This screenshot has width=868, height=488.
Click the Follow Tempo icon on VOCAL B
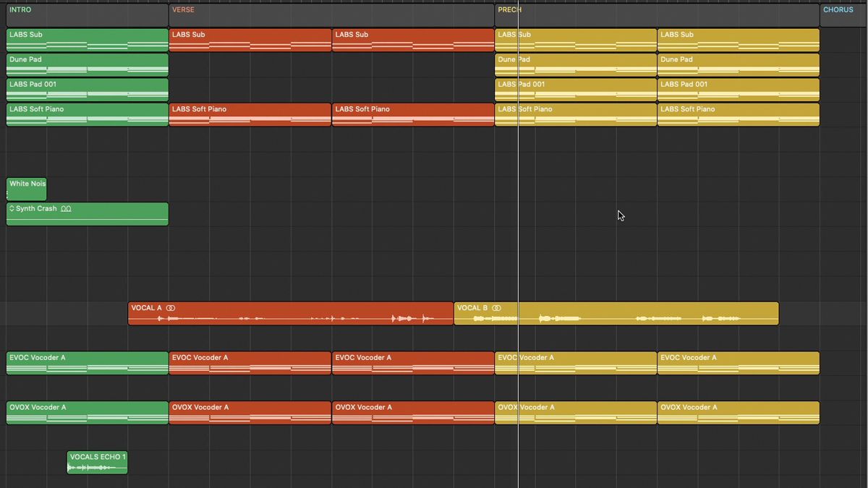pyautogui.click(x=495, y=307)
